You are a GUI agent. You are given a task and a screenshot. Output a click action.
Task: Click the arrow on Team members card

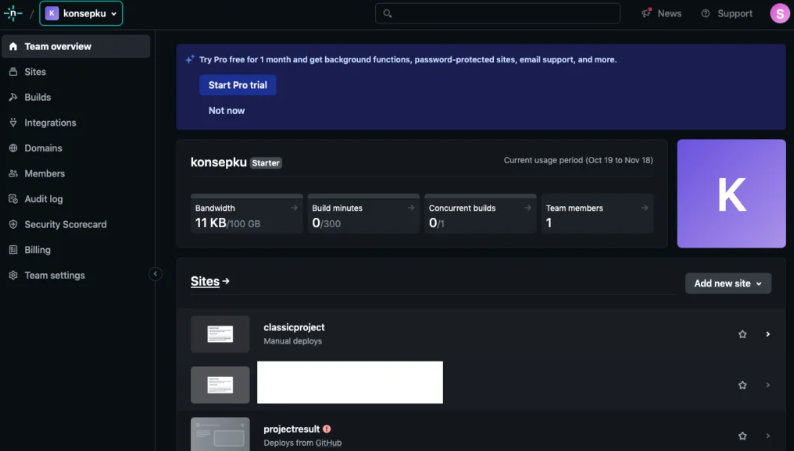644,208
